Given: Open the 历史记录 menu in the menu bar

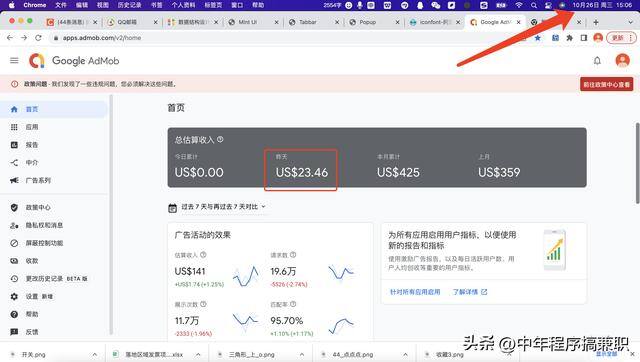Looking at the screenshot, I should [x=129, y=5].
